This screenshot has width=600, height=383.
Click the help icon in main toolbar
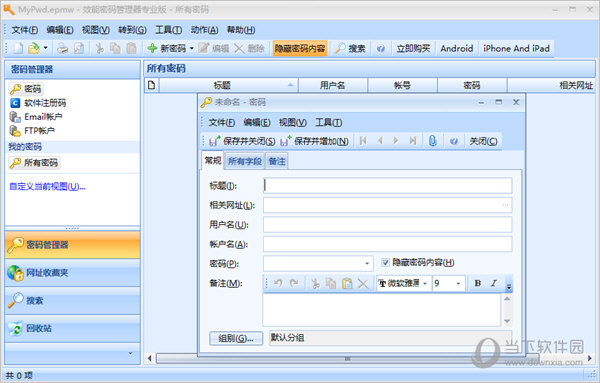coord(380,48)
